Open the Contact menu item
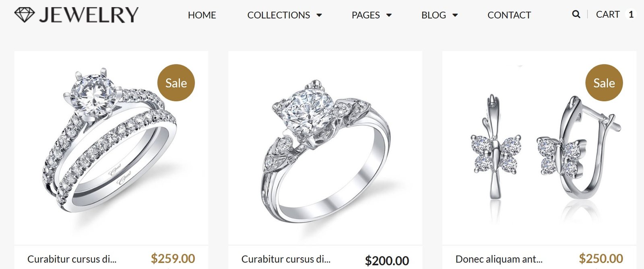Image resolution: width=644 pixels, height=269 pixels. [509, 15]
